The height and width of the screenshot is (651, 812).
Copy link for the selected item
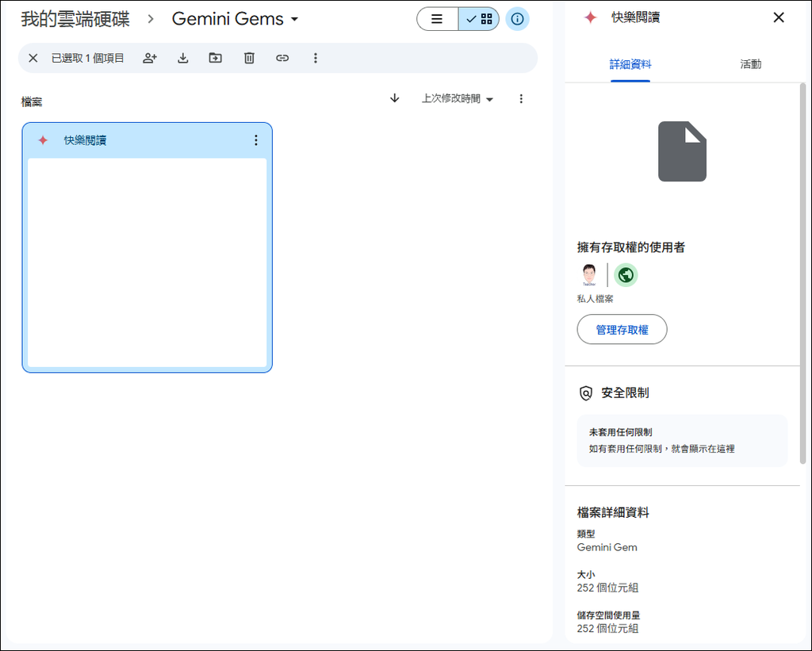(x=282, y=58)
